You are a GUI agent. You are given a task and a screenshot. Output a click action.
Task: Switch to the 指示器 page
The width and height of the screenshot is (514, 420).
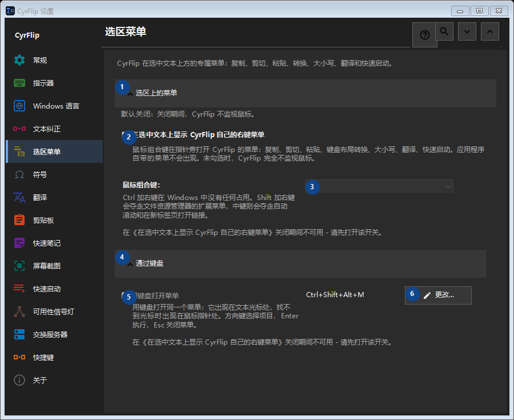pos(54,83)
